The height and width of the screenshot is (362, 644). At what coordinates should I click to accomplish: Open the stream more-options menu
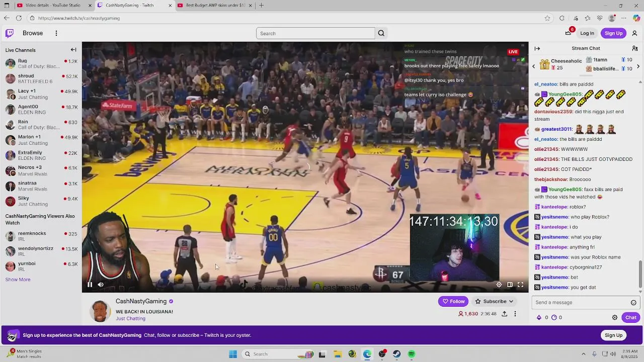point(515,314)
